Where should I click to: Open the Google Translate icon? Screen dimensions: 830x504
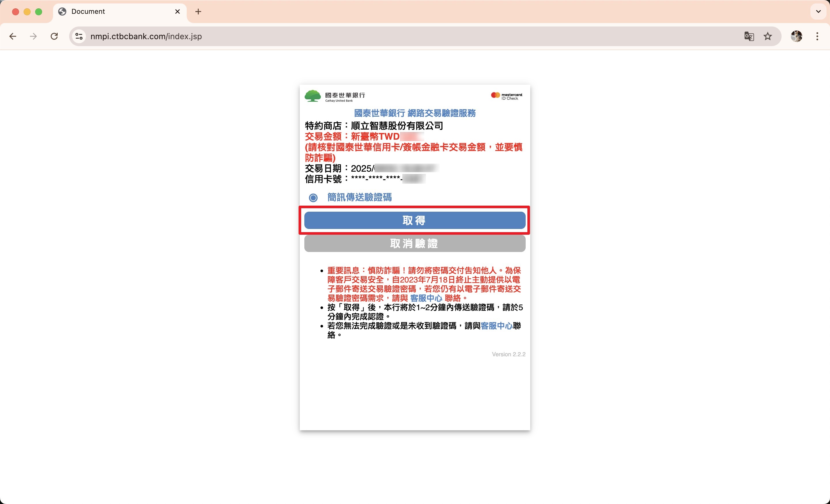click(748, 36)
